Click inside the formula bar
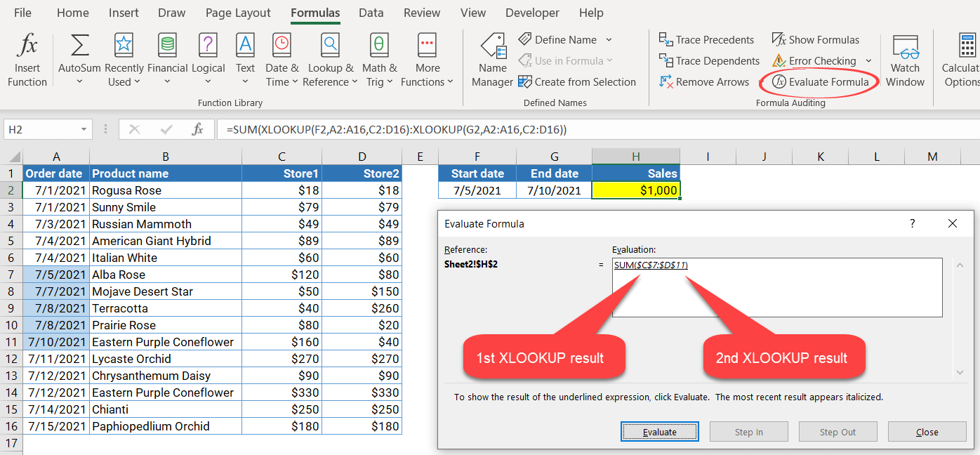The image size is (980, 455). click(x=491, y=129)
